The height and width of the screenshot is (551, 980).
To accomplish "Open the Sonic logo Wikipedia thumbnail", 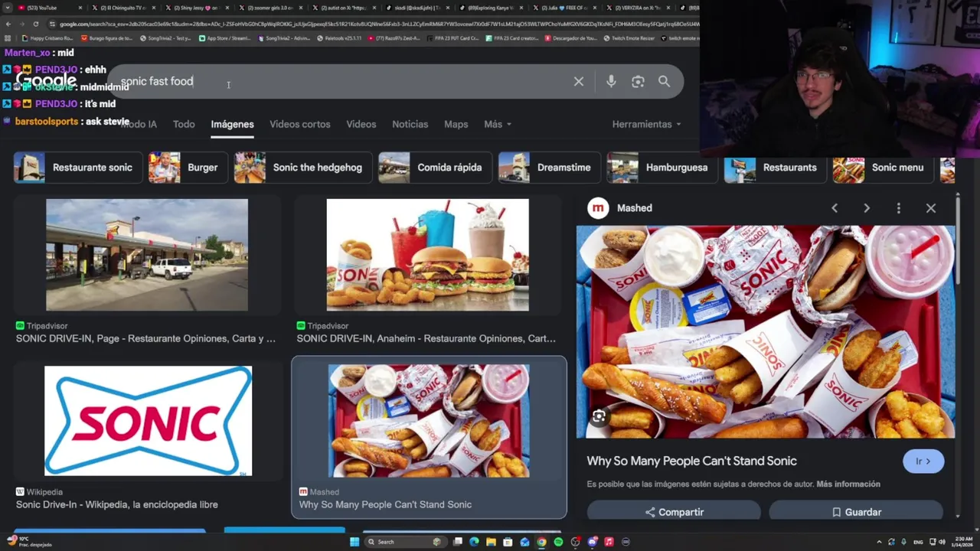I will click(148, 421).
